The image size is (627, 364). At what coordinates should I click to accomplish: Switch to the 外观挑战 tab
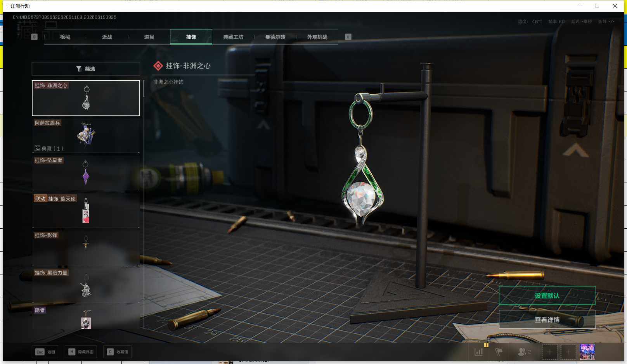317,37
